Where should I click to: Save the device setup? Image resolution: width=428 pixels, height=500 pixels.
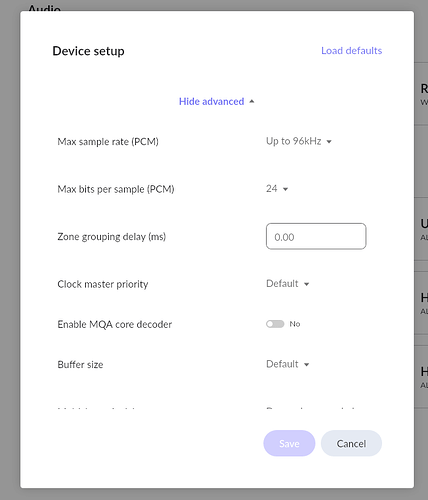289,443
